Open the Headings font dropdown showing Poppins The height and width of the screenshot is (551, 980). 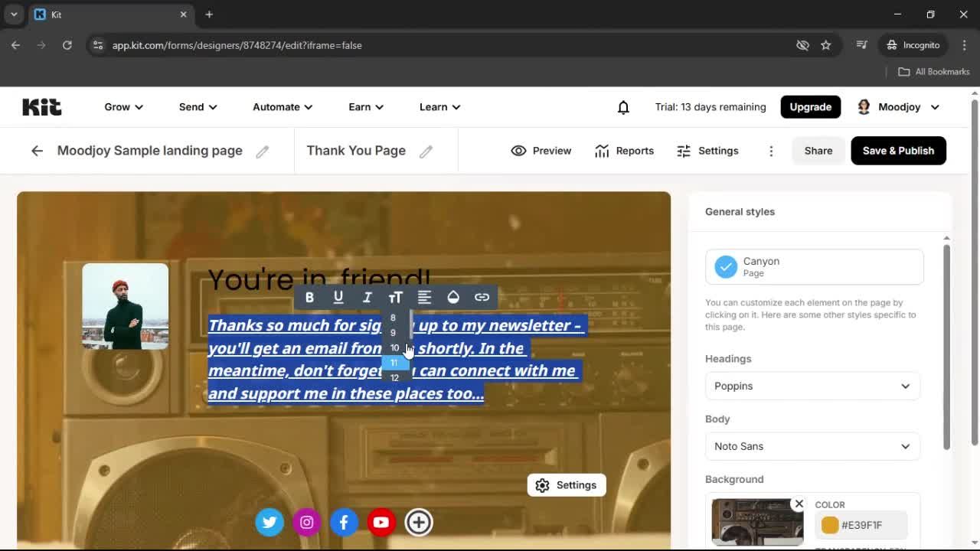click(x=812, y=386)
